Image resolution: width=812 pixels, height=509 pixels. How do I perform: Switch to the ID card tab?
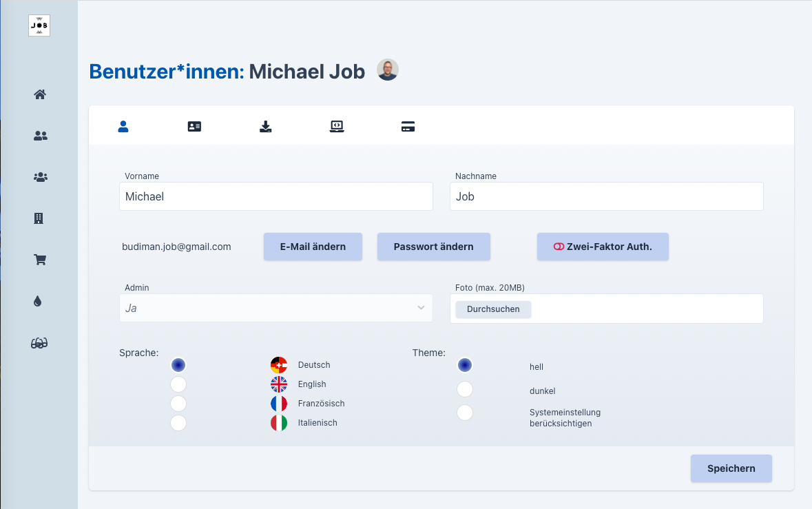pos(194,126)
